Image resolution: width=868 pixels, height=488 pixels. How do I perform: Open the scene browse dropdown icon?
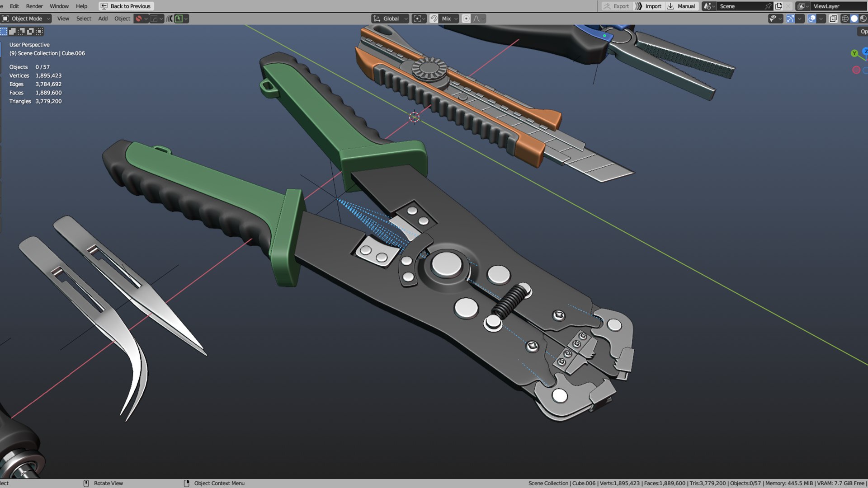coord(709,6)
